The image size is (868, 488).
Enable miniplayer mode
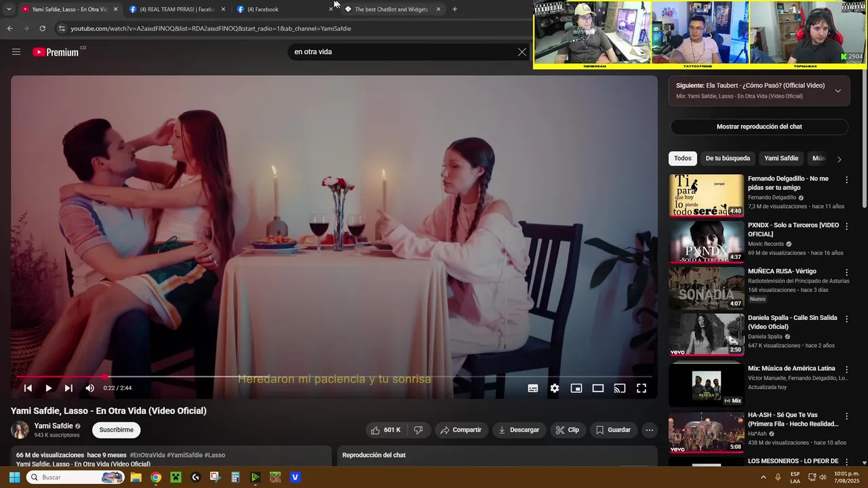tap(576, 388)
